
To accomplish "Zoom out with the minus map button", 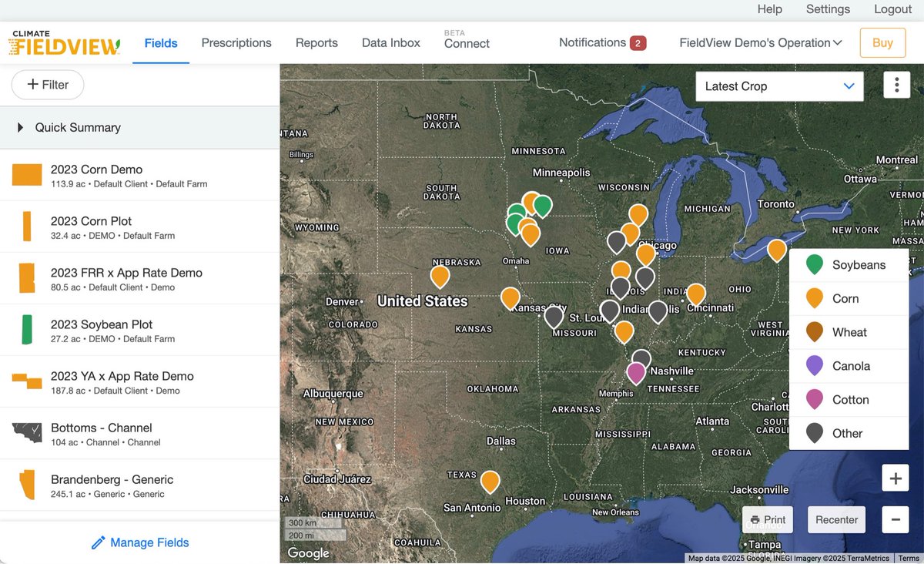I will click(896, 520).
